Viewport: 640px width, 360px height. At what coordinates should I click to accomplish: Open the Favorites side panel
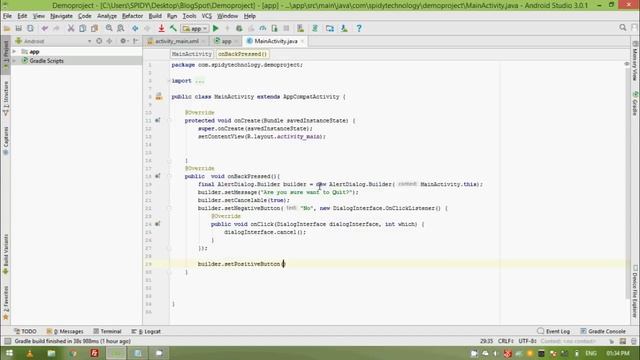(x=6, y=303)
